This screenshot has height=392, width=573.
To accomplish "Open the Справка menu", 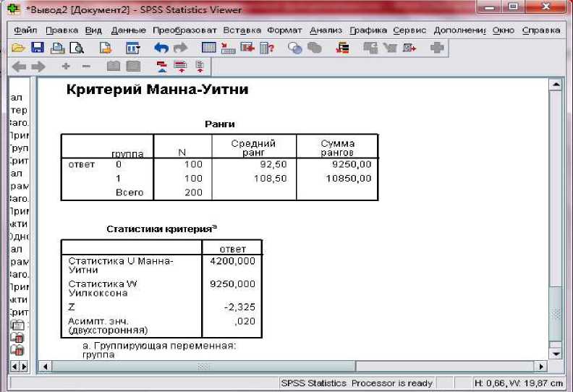I will 541,30.
